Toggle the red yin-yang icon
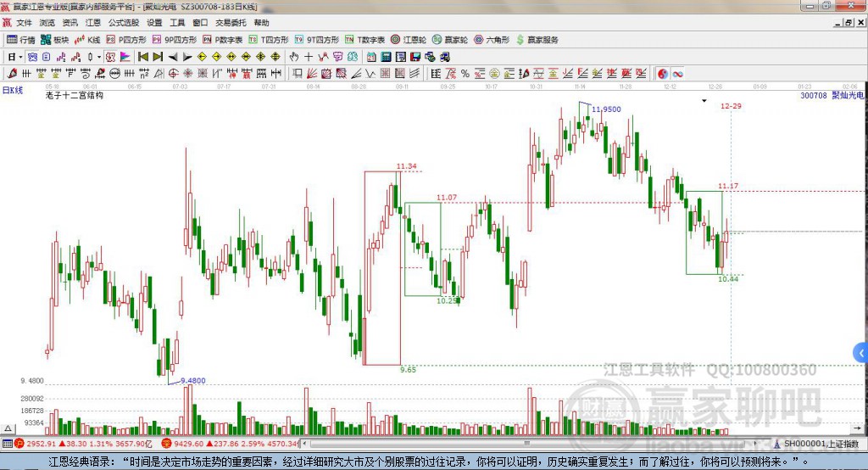This screenshot has width=868, height=470. pos(662,74)
